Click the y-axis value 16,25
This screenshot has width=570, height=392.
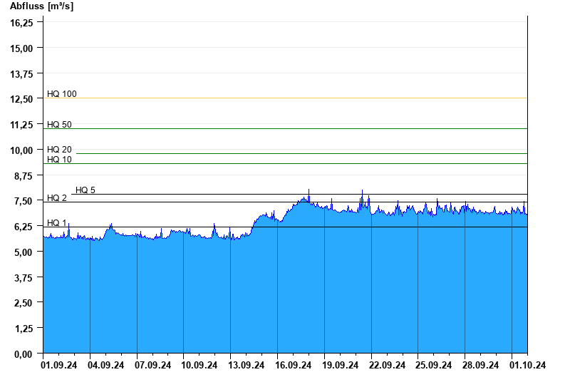[x=21, y=23]
